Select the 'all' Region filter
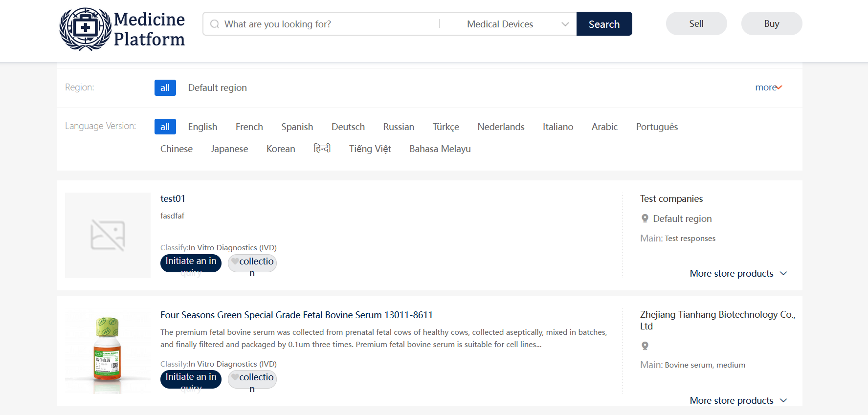The width and height of the screenshot is (868, 415). [165, 88]
